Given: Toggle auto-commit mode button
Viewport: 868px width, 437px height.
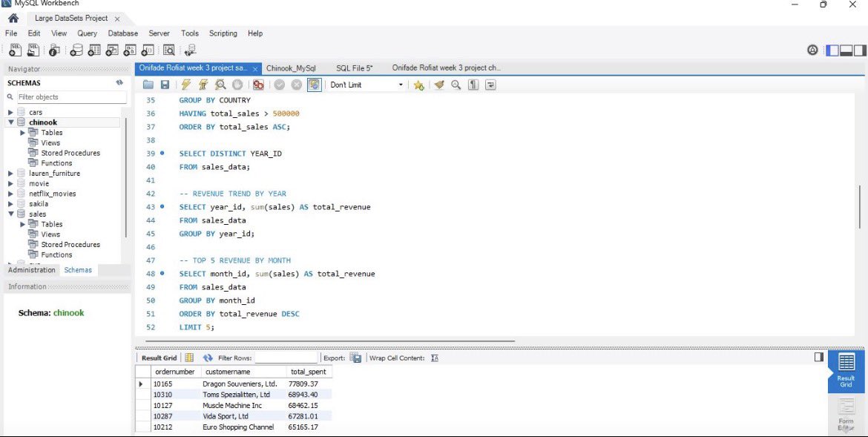Looking at the screenshot, I should (x=314, y=85).
